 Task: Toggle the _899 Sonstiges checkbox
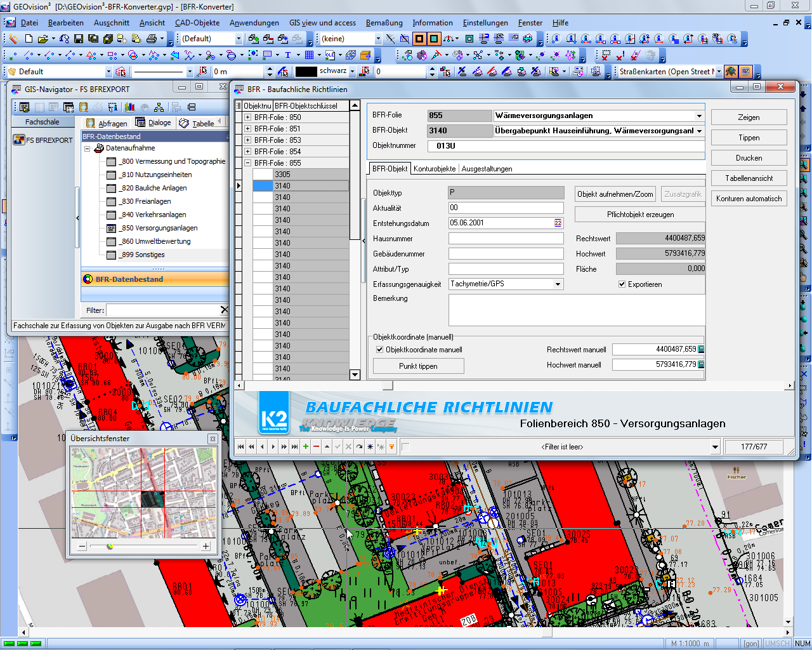point(112,255)
